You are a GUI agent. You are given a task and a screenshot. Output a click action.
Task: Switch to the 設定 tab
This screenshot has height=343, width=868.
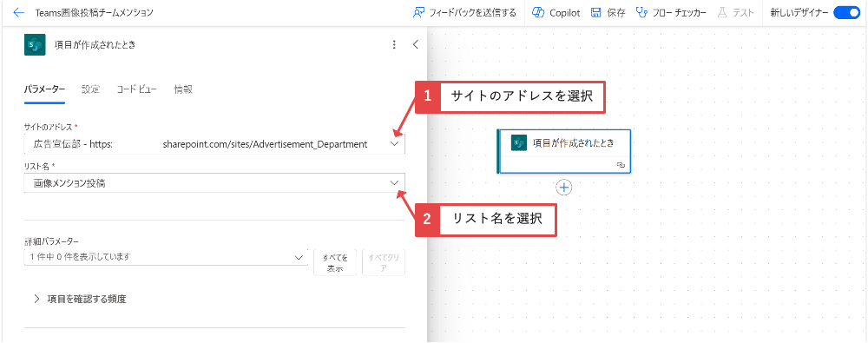[x=91, y=89]
